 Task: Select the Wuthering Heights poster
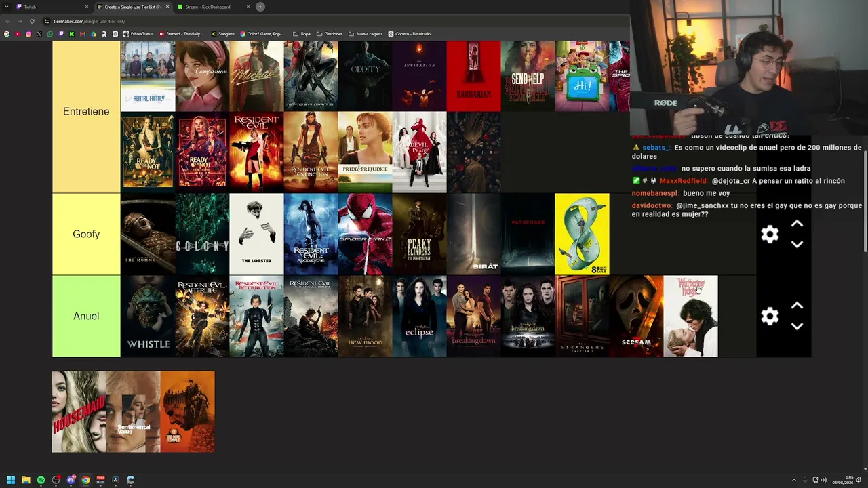690,317
